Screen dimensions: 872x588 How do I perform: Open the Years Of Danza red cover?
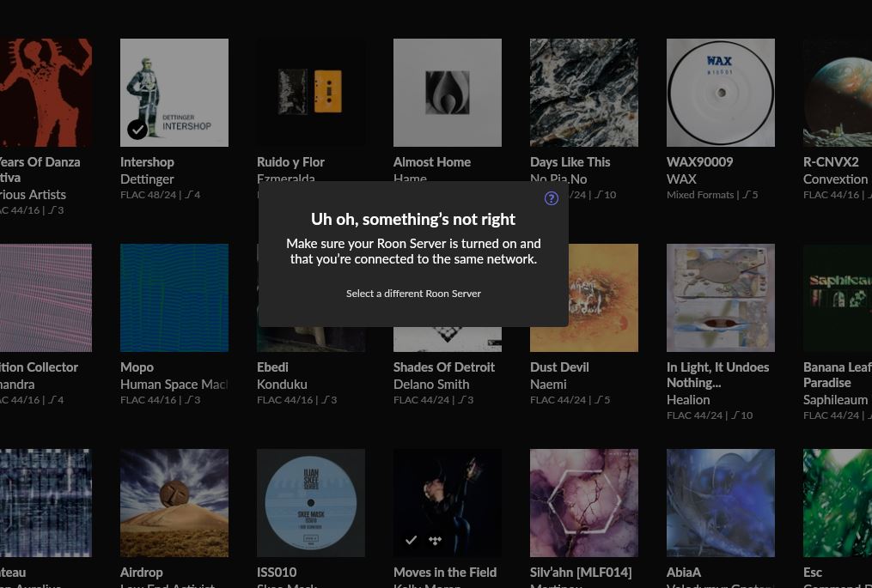pos(46,92)
